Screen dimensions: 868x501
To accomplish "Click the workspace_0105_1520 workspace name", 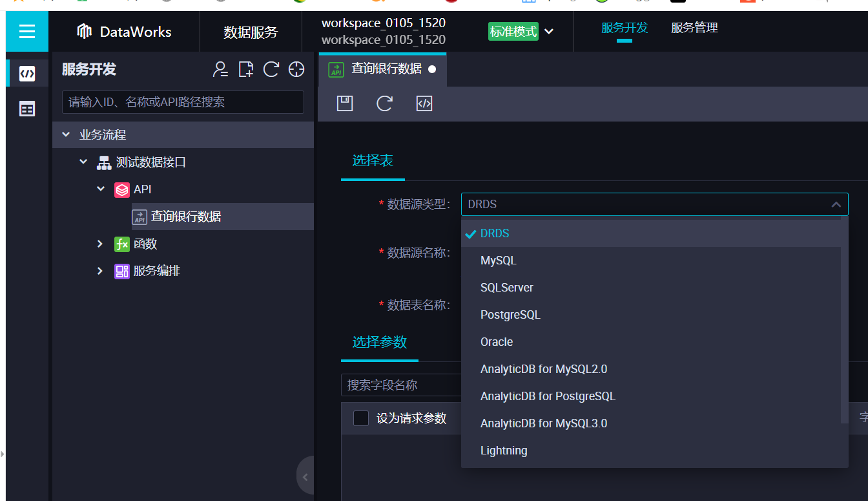I will tap(384, 23).
